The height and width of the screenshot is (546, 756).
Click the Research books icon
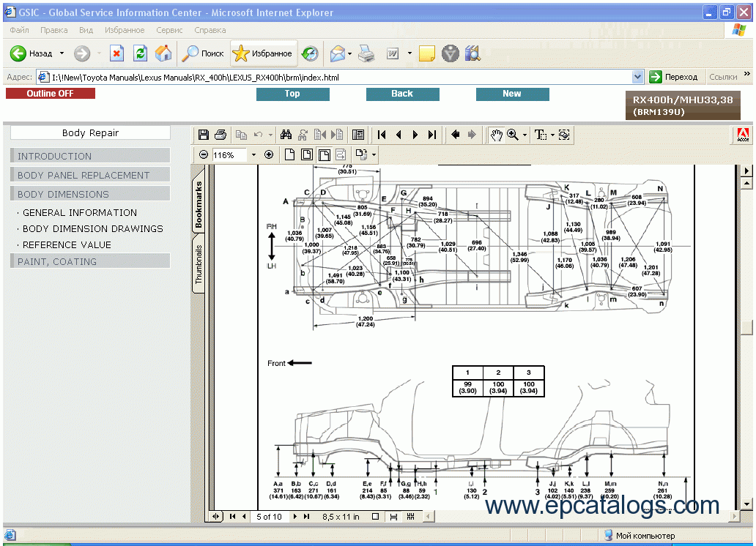473,53
